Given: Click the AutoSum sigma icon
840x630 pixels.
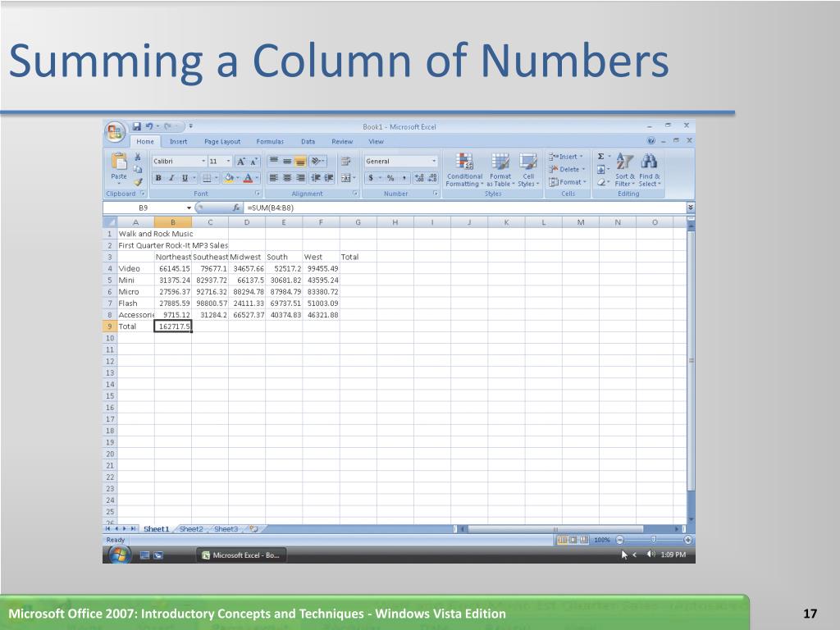Looking at the screenshot, I should click(x=601, y=157).
